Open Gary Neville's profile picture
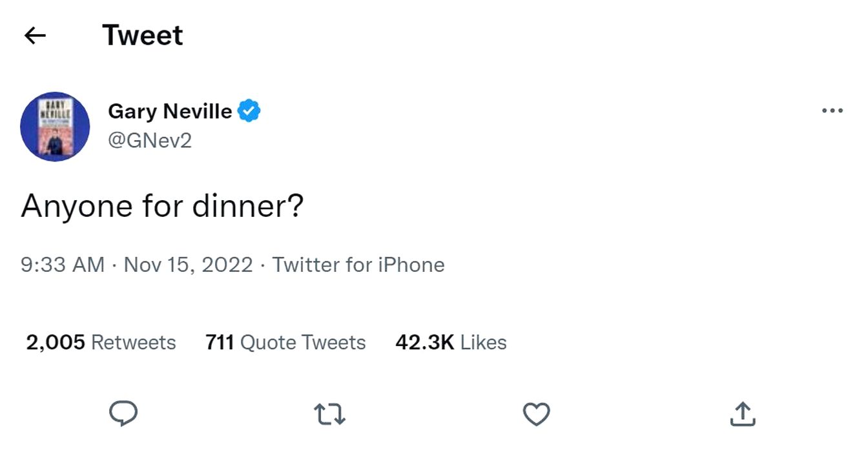This screenshot has height=452, width=868. click(55, 127)
